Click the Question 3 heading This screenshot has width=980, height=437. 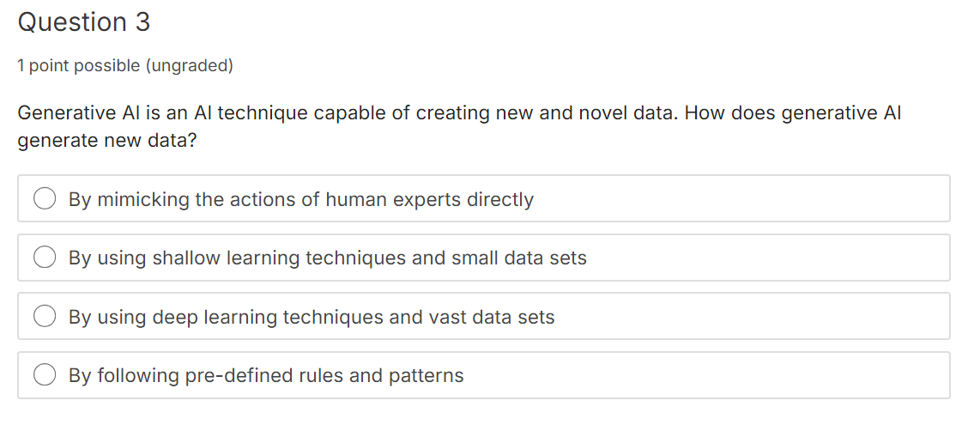coord(84,22)
